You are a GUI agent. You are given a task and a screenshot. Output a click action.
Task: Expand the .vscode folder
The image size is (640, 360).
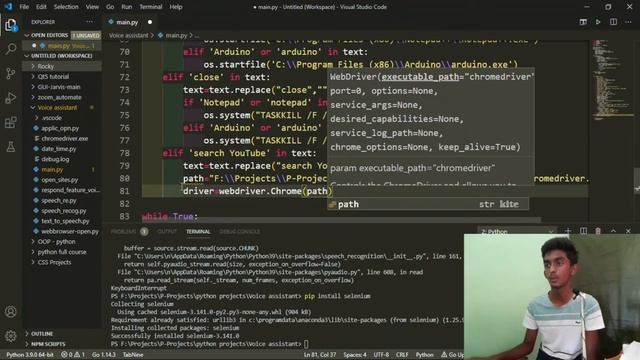61,118
